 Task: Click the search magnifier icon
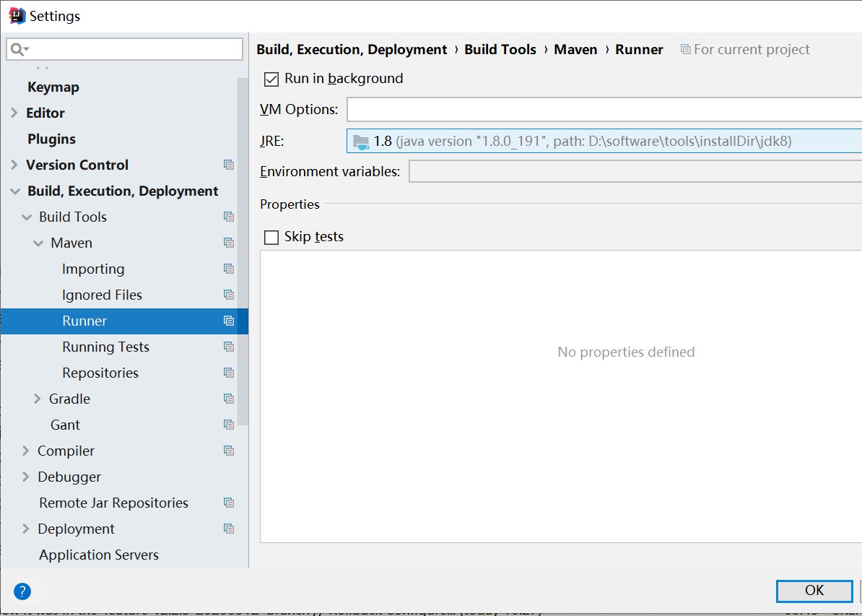click(x=19, y=50)
